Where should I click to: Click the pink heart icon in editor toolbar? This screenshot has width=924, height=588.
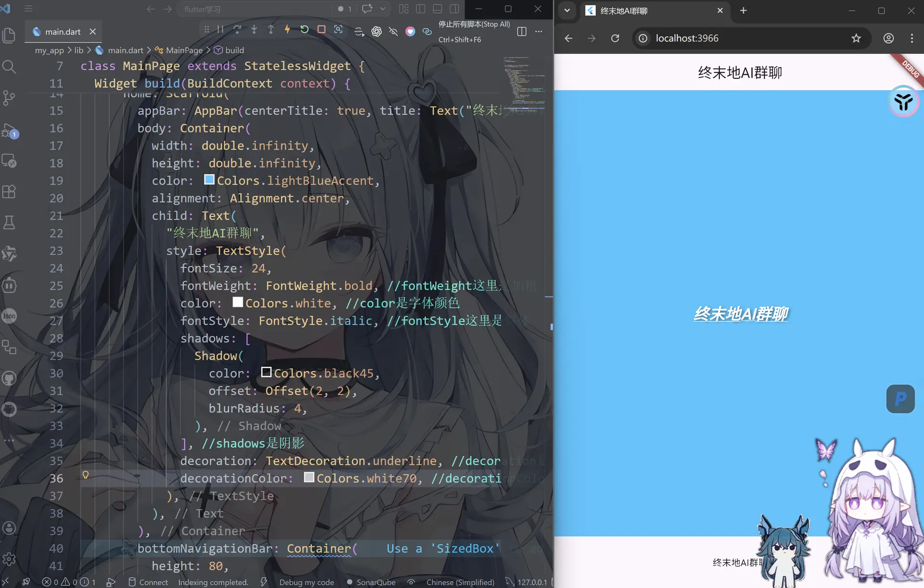[410, 31]
